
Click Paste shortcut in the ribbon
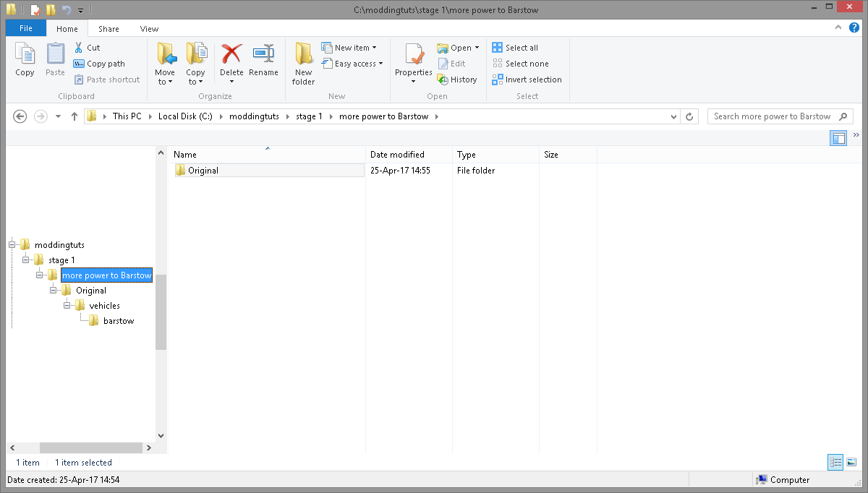(107, 80)
